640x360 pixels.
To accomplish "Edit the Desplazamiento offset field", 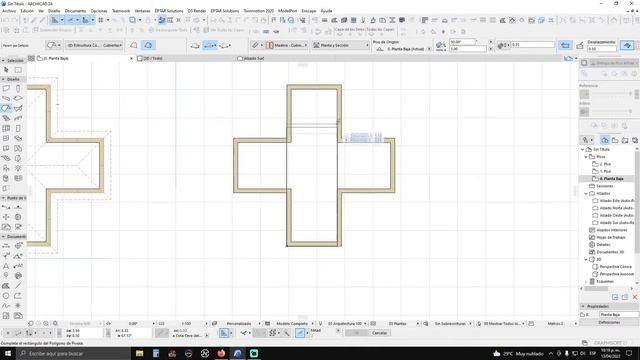I will [x=601, y=49].
